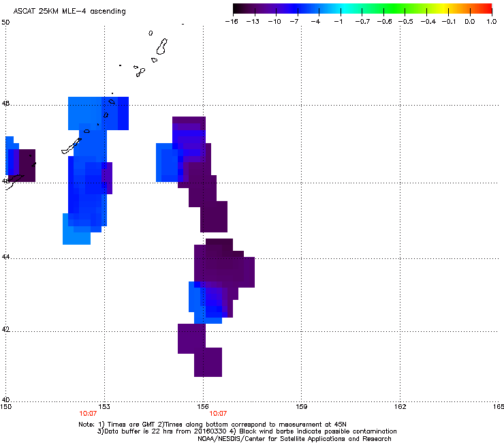Select the '-0.5' color scale label
The width and height of the screenshot is (504, 443).
(x=406, y=22)
